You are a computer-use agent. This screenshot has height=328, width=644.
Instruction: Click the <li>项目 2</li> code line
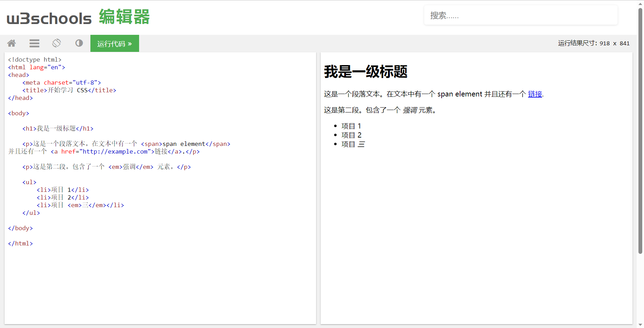point(63,197)
